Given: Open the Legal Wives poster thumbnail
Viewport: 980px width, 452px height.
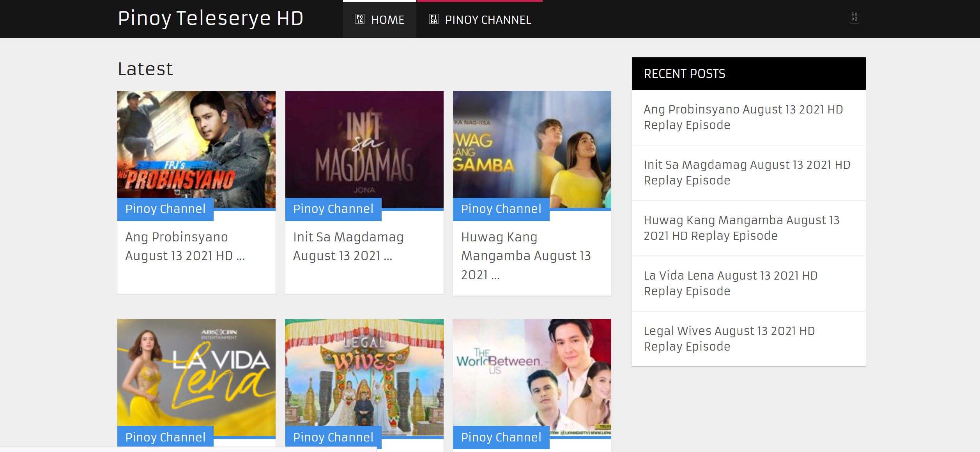Looking at the screenshot, I should [x=364, y=377].
